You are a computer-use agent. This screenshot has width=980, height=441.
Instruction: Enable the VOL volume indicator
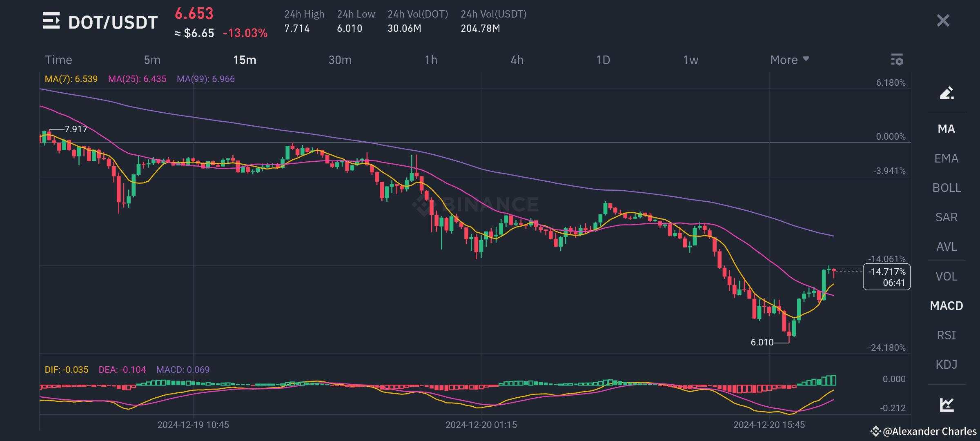[947, 276]
